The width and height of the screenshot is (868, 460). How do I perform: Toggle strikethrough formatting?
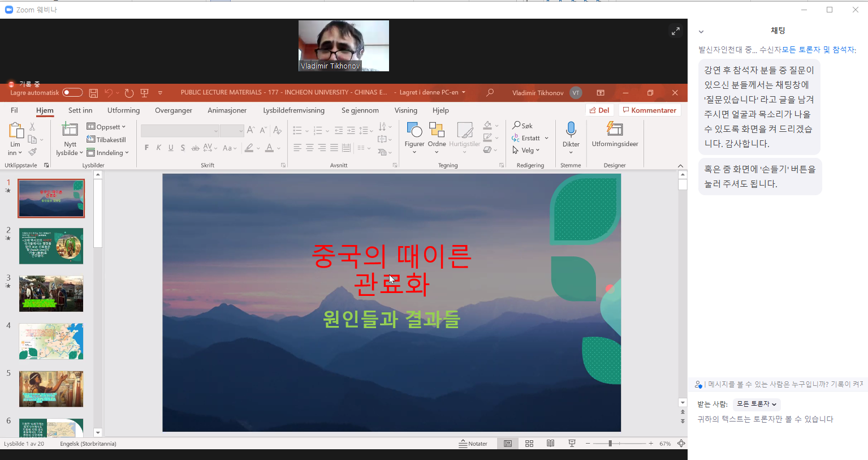195,148
